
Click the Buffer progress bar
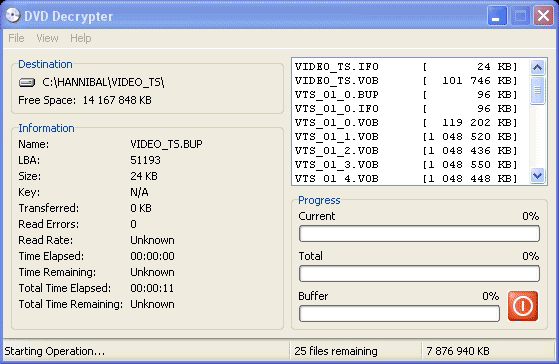399,314
